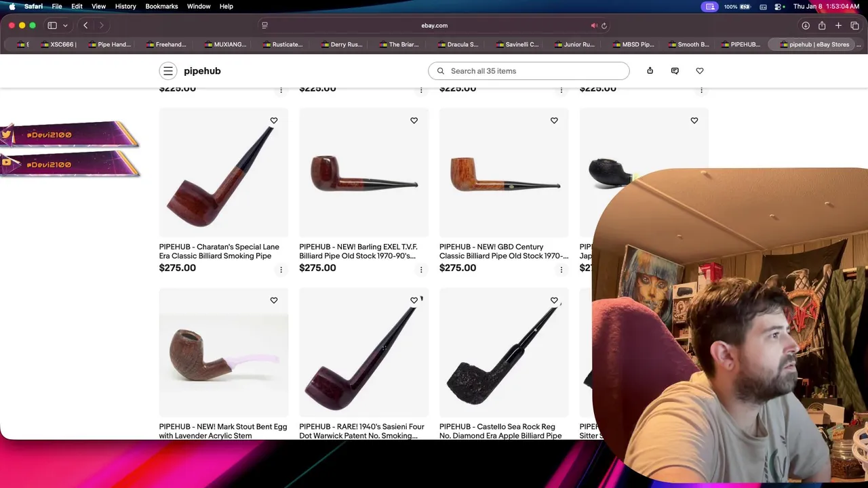868x488 pixels.
Task: Click the pipehub store name
Action: 202,71
